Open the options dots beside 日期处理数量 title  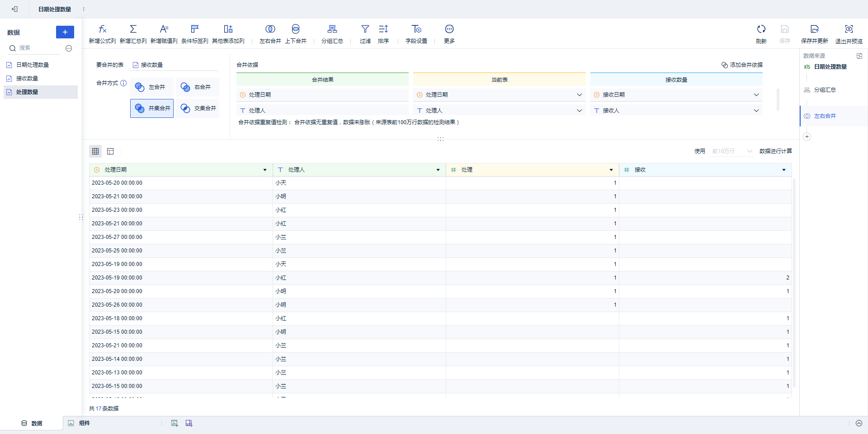click(84, 9)
